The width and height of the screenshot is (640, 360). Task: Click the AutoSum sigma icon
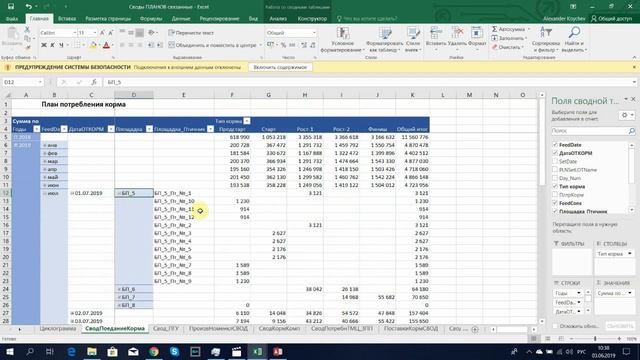click(x=494, y=29)
